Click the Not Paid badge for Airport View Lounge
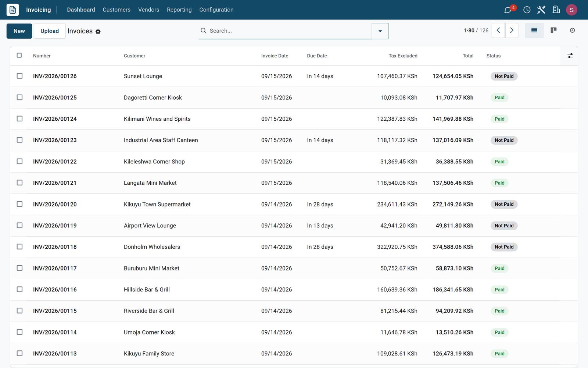 click(x=504, y=226)
